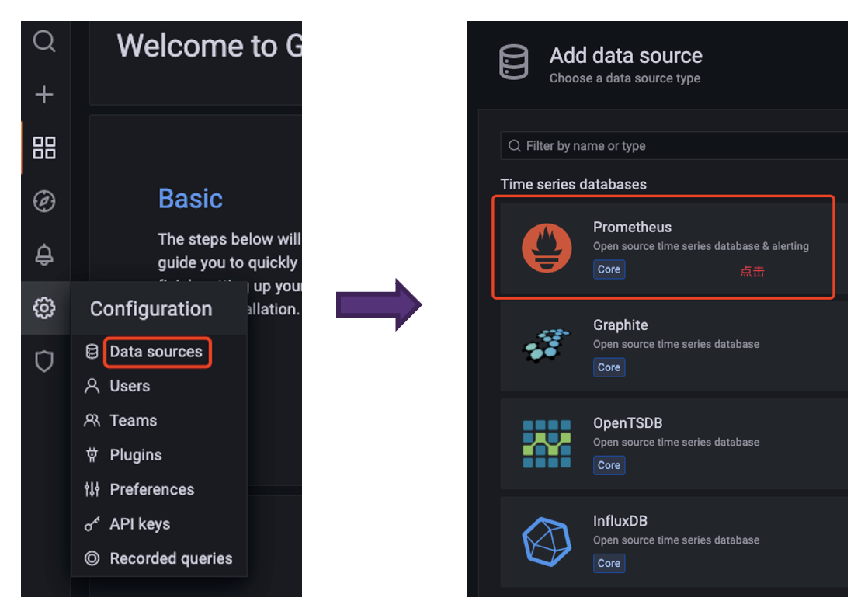
Task: Click the Search magnifier icon in sidebar
Action: tap(44, 41)
